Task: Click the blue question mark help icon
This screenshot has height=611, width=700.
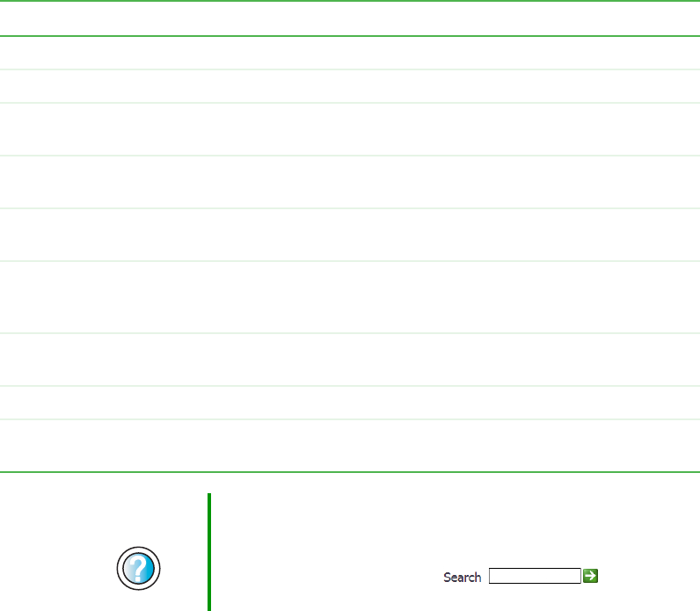Action: 138,568
